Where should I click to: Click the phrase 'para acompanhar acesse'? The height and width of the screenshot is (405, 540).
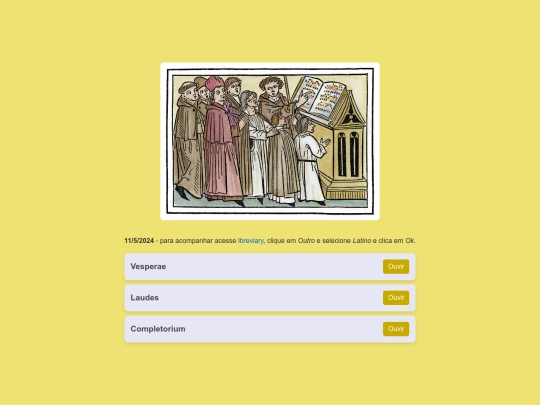click(x=198, y=241)
